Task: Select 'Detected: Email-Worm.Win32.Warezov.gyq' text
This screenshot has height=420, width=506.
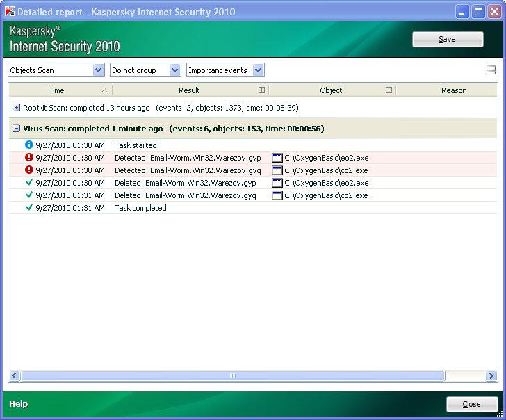Action: (x=188, y=170)
